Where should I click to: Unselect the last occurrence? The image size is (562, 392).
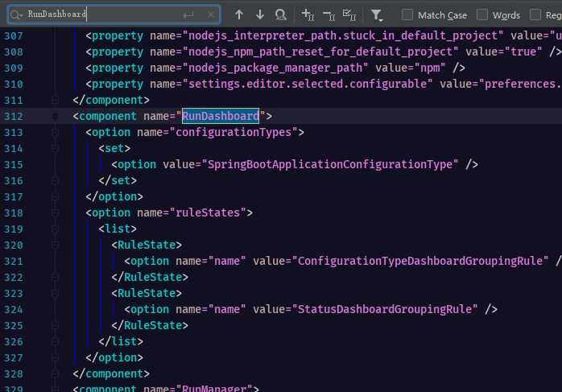[329, 15]
